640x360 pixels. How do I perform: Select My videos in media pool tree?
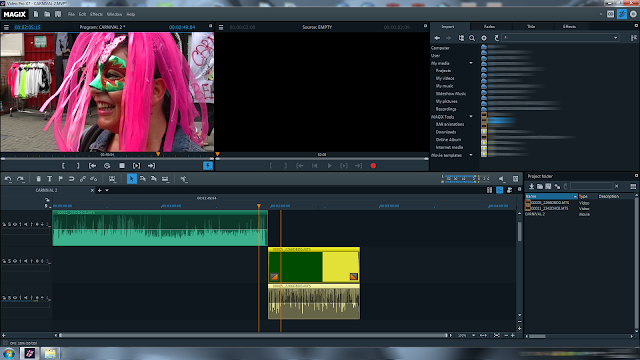pos(445,78)
